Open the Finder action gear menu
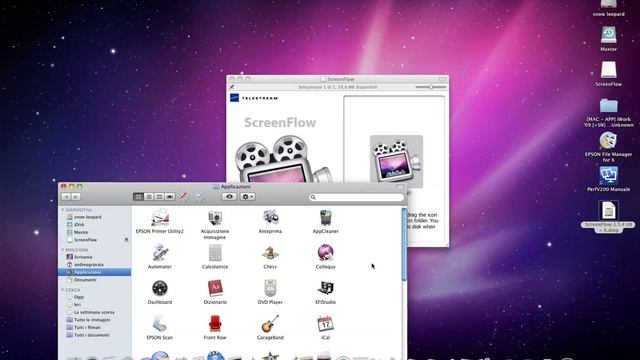This screenshot has width=640, height=360. [x=247, y=197]
